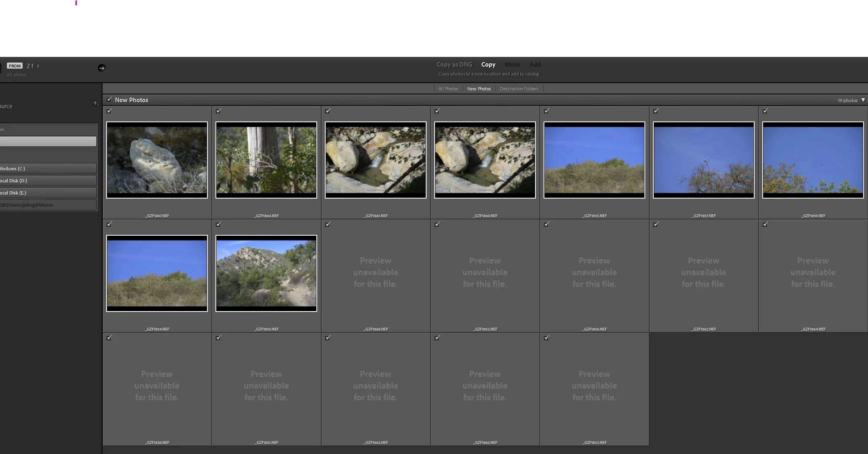868x454 pixels.
Task: Choose the Add import mode
Action: tap(535, 65)
